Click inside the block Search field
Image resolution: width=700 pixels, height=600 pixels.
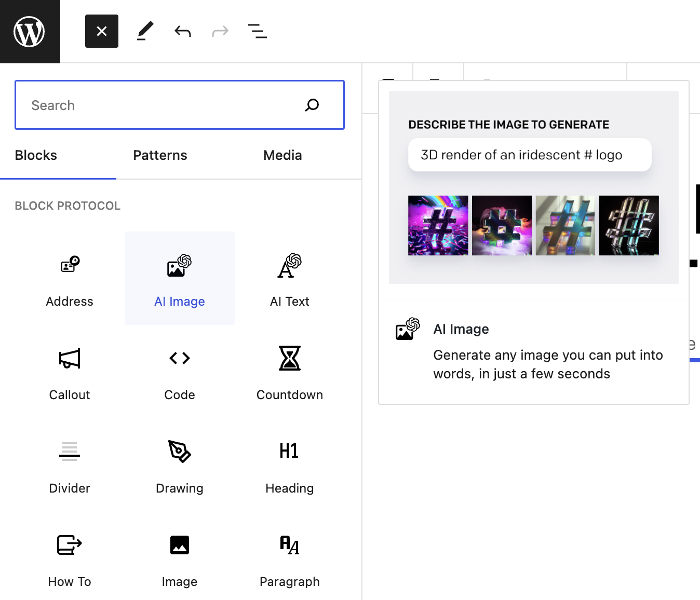pyautogui.click(x=161, y=105)
